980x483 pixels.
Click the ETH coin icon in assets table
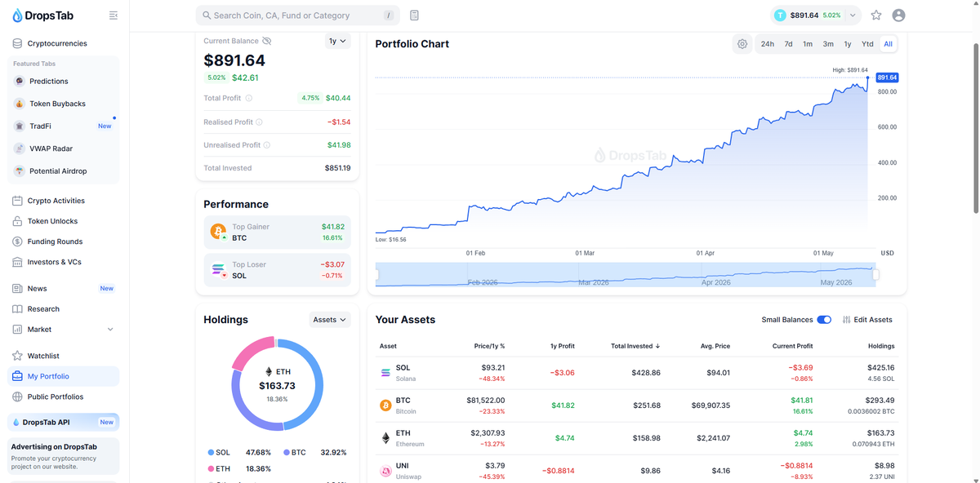pos(385,438)
